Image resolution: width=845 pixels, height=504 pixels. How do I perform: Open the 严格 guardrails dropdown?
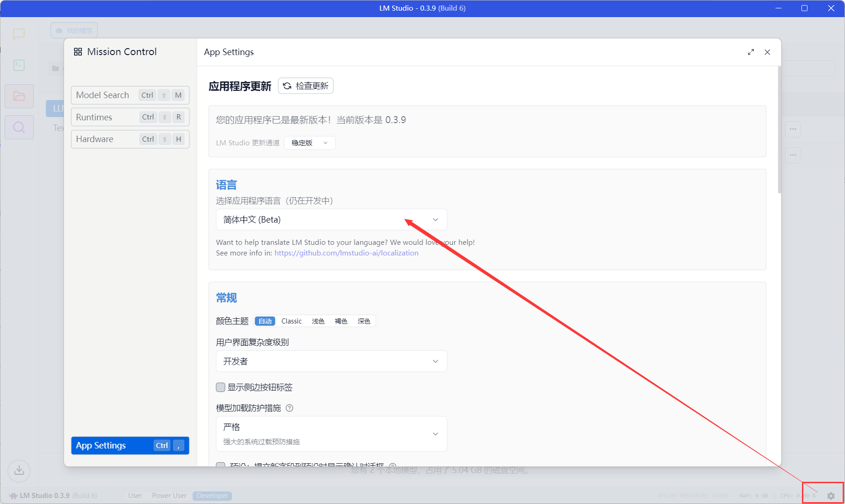coord(332,434)
